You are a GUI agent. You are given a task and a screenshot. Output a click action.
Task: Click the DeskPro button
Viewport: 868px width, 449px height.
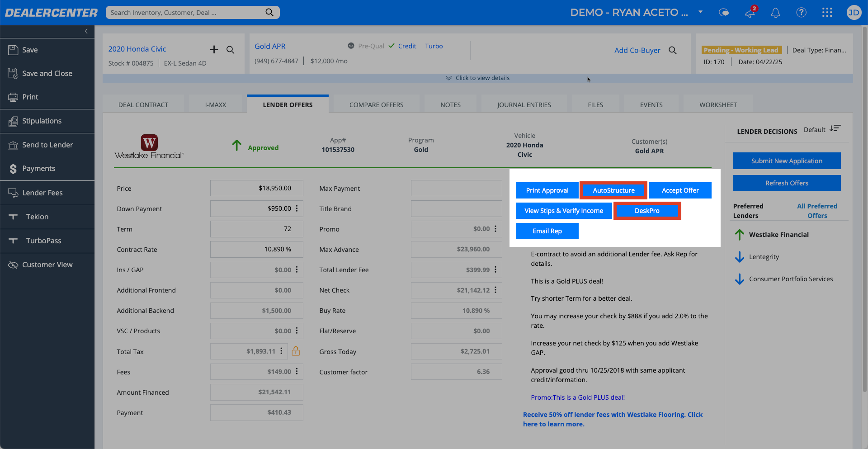[x=647, y=211]
